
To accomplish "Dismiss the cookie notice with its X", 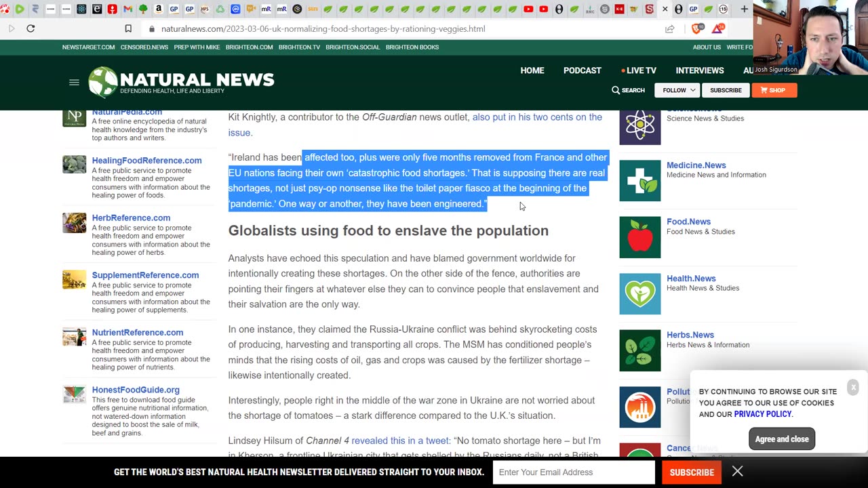I will [x=853, y=387].
